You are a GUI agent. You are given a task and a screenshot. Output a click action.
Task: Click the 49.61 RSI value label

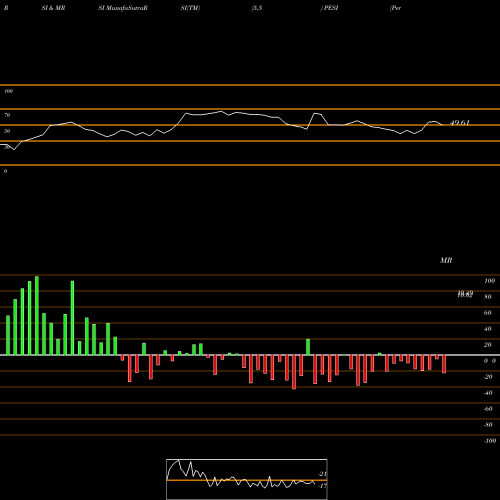pos(460,123)
